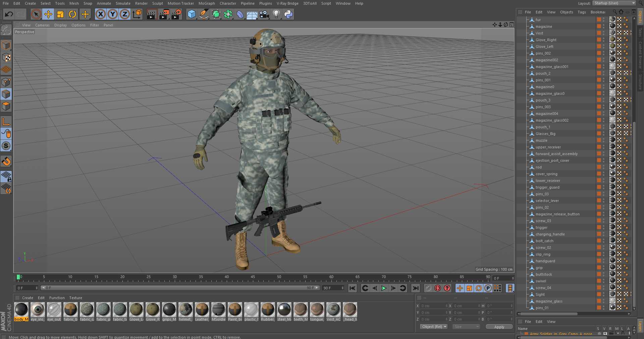
Task: Add a Subdivision Surface generator
Action: point(216,14)
